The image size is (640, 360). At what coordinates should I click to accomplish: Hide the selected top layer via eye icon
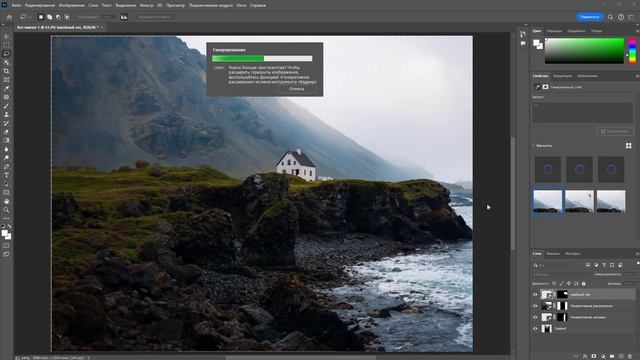coord(535,294)
